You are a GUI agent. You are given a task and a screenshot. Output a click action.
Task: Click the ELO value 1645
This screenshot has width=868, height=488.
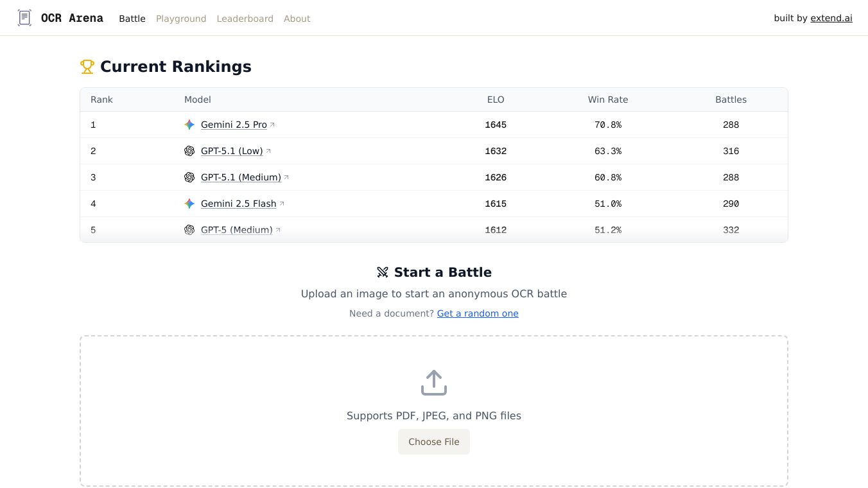point(496,125)
